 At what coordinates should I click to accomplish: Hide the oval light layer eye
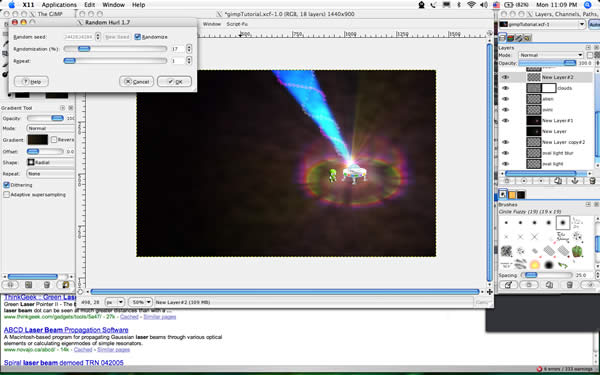pos(505,163)
